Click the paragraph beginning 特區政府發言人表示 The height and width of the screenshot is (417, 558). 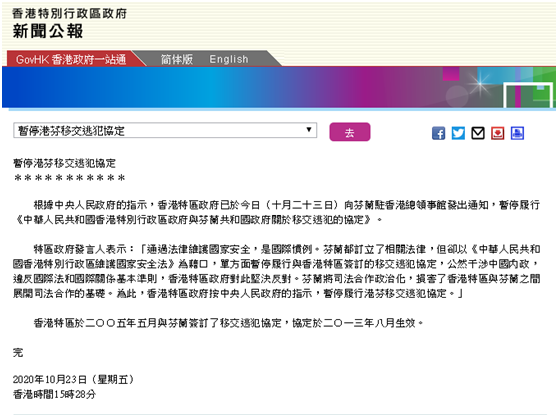(x=277, y=271)
